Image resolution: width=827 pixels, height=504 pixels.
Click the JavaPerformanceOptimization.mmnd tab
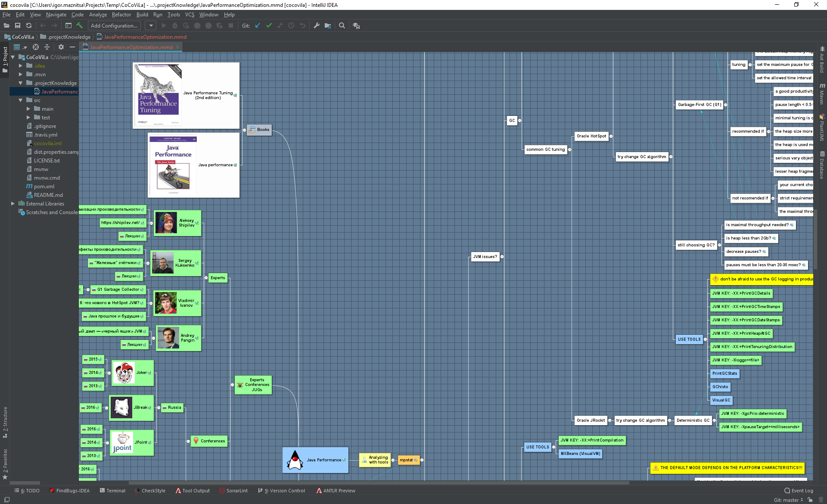coord(130,47)
